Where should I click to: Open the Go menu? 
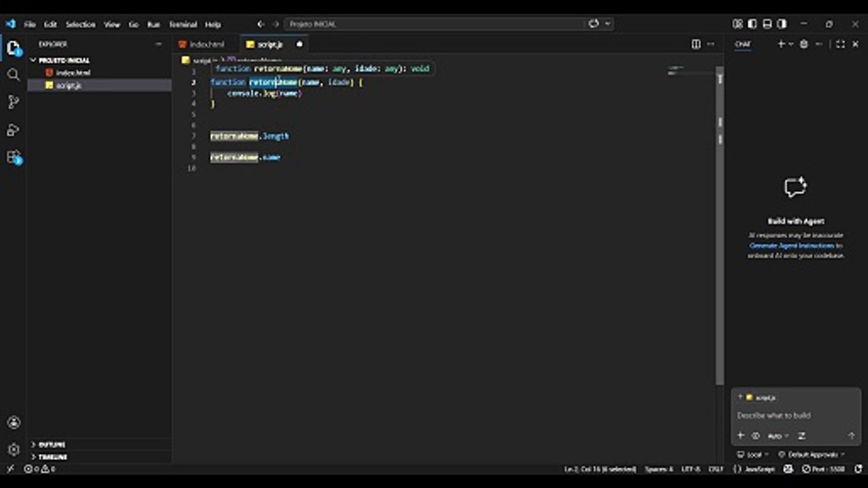pos(134,24)
